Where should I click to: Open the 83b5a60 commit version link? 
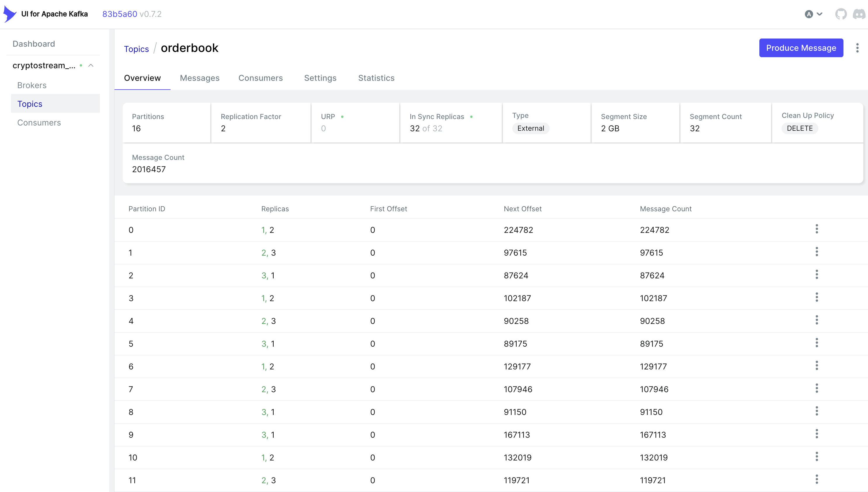[120, 14]
